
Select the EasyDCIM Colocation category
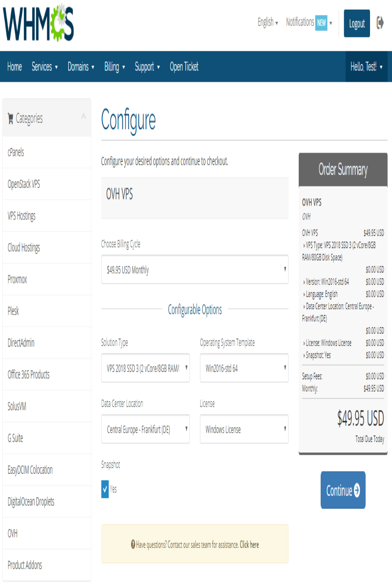coord(47,470)
